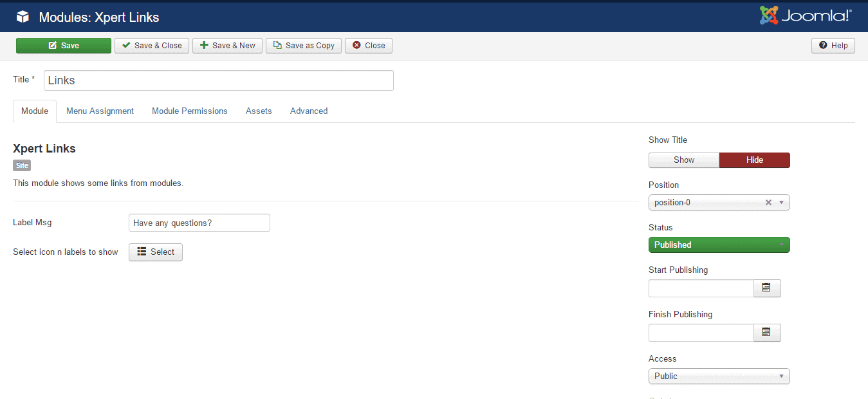The image size is (868, 399).
Task: Open Finish Publishing calendar picker
Action: [x=766, y=333]
